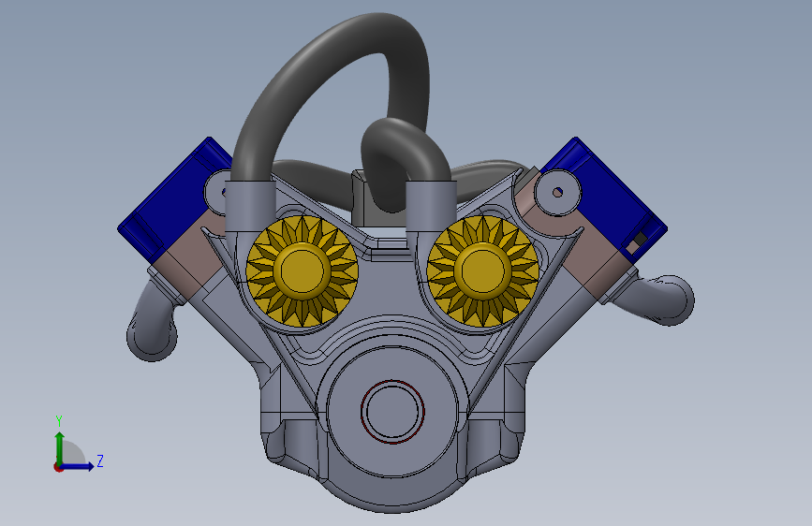Select the left exhaust pipe elbow
Screen dimensions: 812x526
(x=153, y=326)
